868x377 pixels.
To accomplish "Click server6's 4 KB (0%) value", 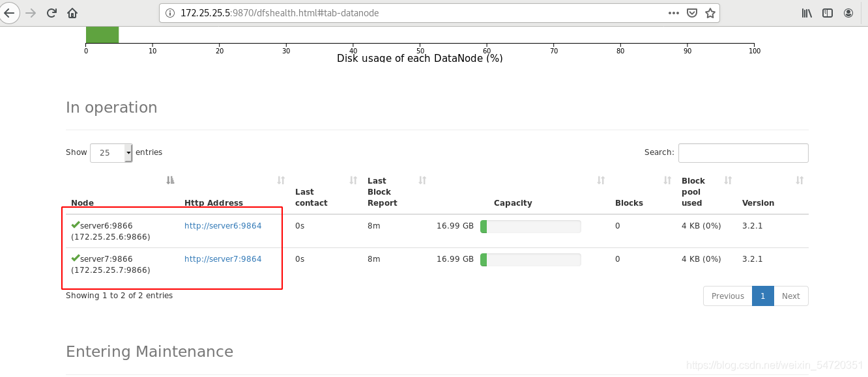I will [x=701, y=226].
